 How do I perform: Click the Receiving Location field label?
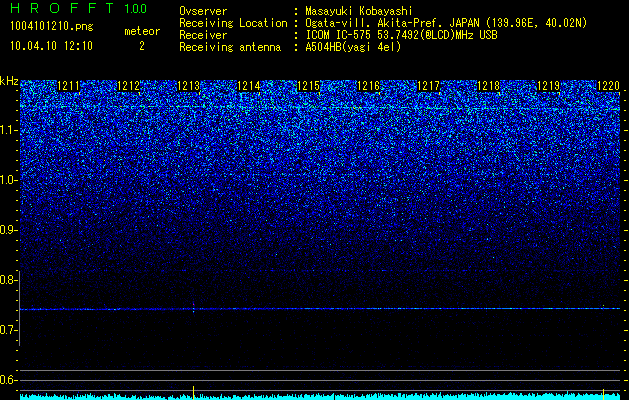pyautogui.click(x=233, y=23)
